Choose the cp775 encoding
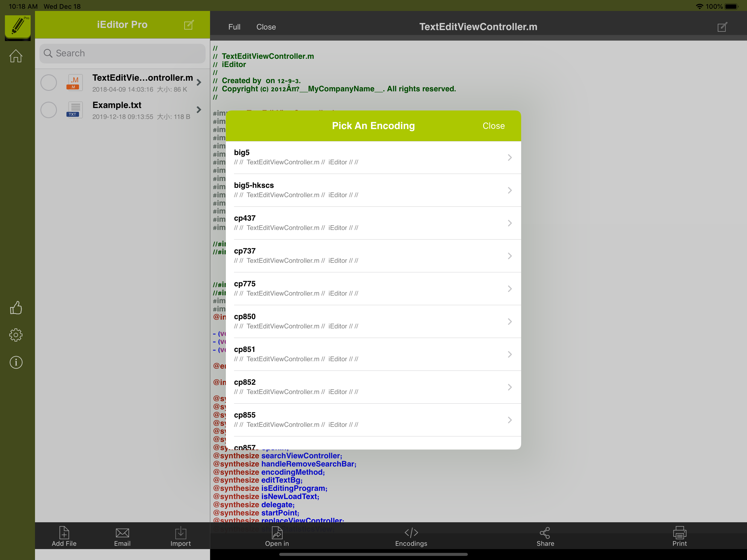This screenshot has width=747, height=560. (x=373, y=288)
